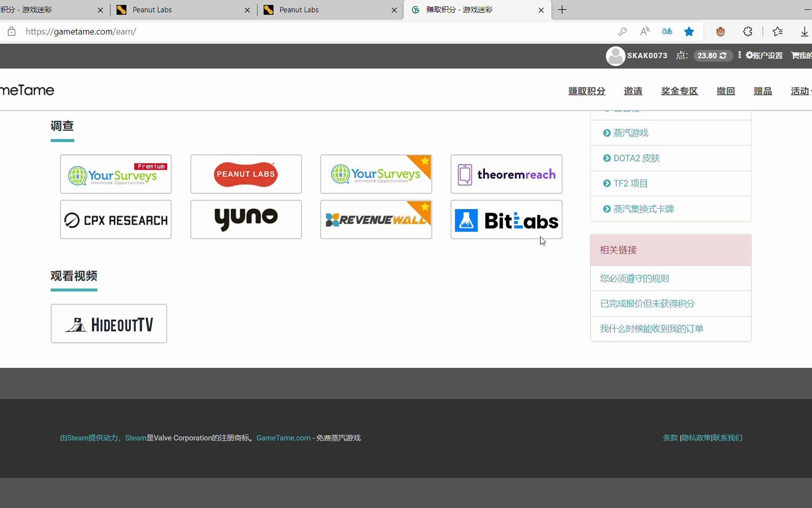Click the 奖金专区 navigation menu item
The width and height of the screenshot is (812, 508).
pyautogui.click(x=679, y=91)
